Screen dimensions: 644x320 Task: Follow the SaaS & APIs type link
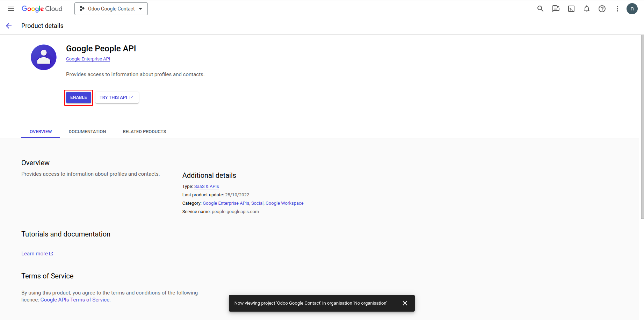tap(207, 187)
